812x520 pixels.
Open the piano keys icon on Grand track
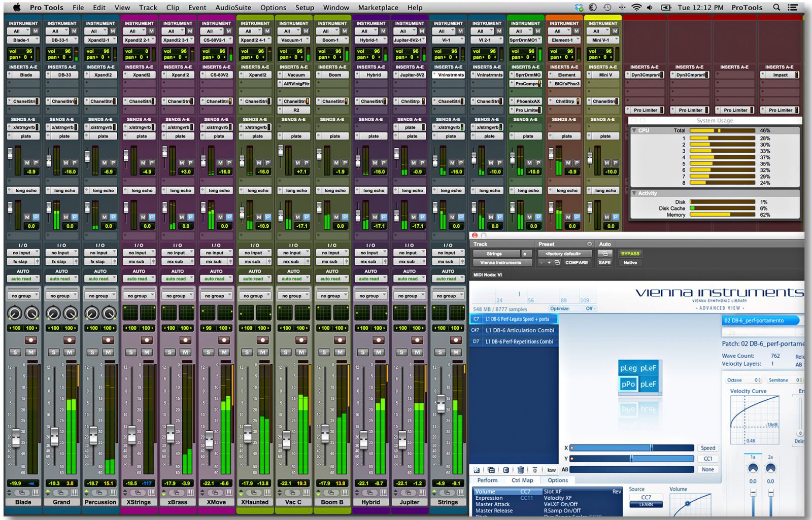point(74,493)
